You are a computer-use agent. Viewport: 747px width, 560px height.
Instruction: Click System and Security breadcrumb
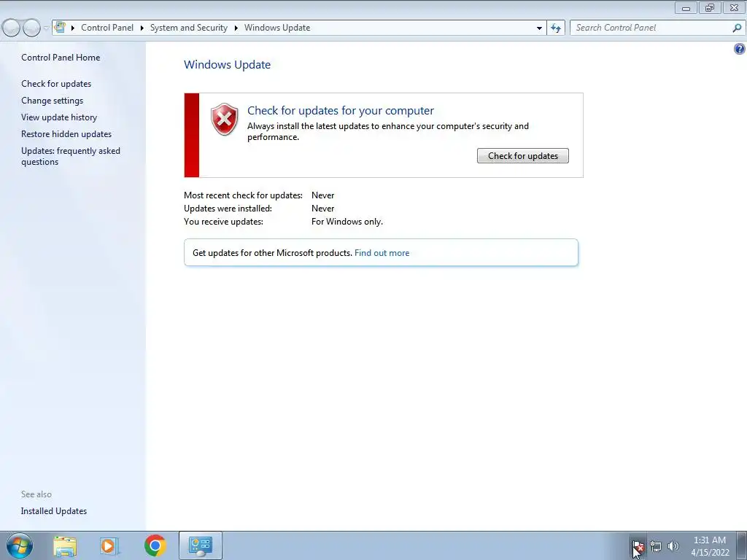point(189,28)
